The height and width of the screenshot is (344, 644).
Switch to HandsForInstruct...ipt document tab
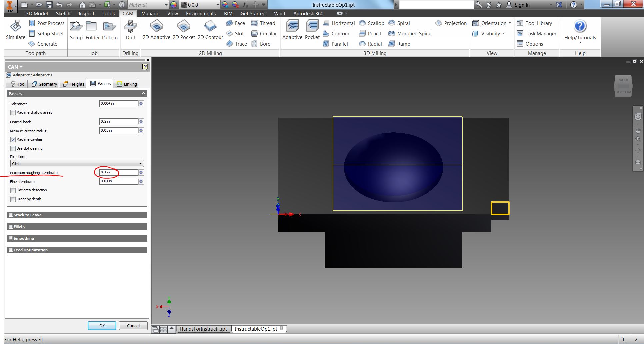[203, 329]
